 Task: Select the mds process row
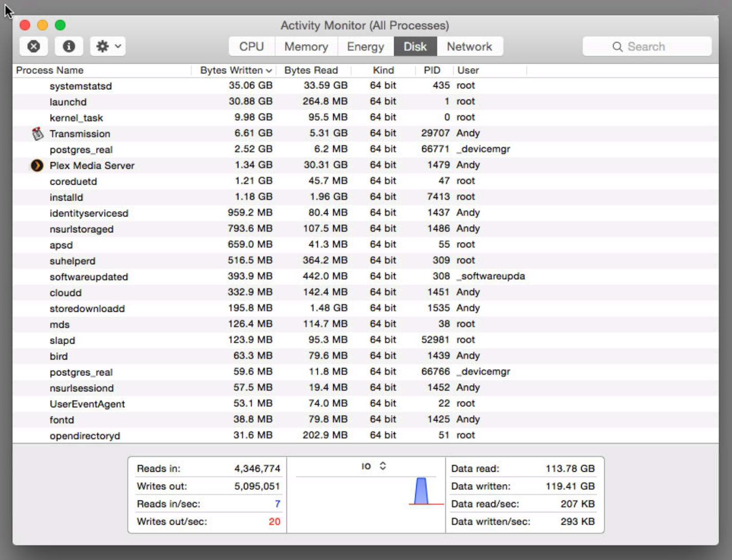pos(365,324)
